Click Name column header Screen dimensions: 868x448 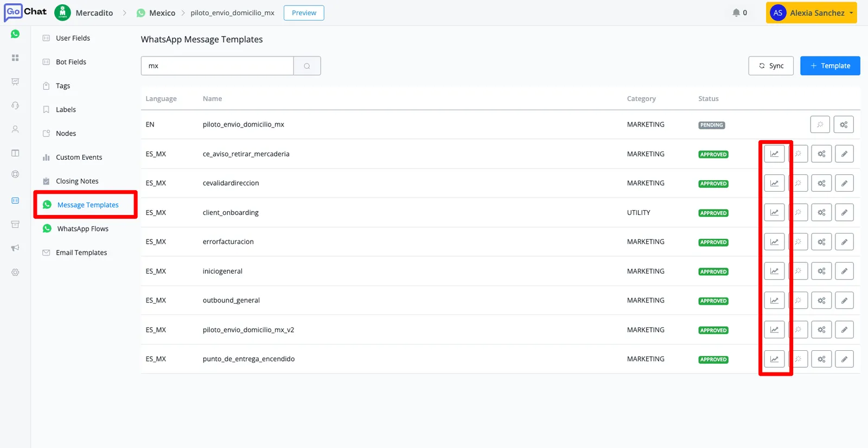[212, 99]
